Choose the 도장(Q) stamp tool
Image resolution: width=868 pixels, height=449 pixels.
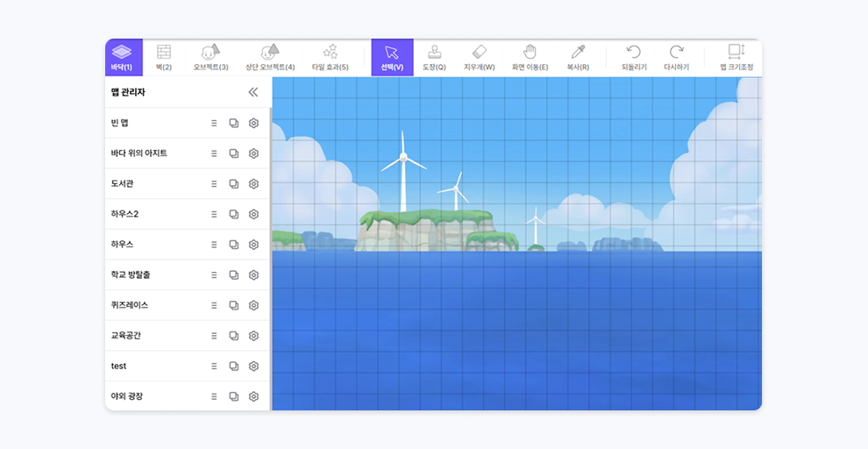[434, 58]
